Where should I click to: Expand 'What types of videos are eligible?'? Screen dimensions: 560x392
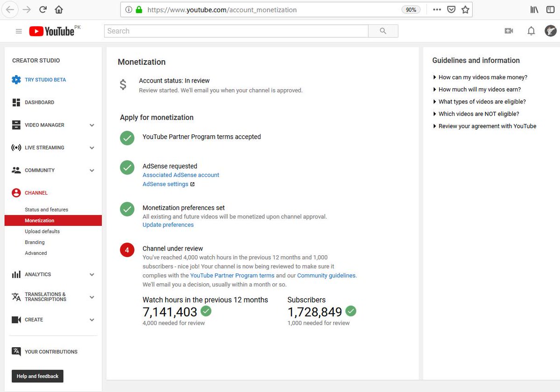pyautogui.click(x=479, y=102)
